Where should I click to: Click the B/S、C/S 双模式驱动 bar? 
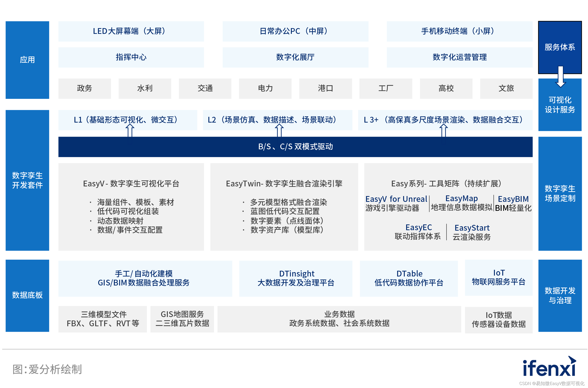pos(295,147)
